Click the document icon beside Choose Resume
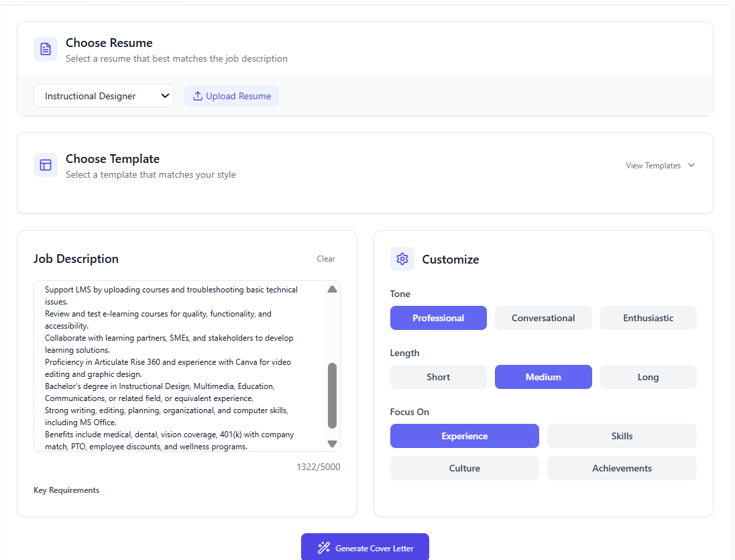Image resolution: width=735 pixels, height=560 pixels. [x=45, y=49]
